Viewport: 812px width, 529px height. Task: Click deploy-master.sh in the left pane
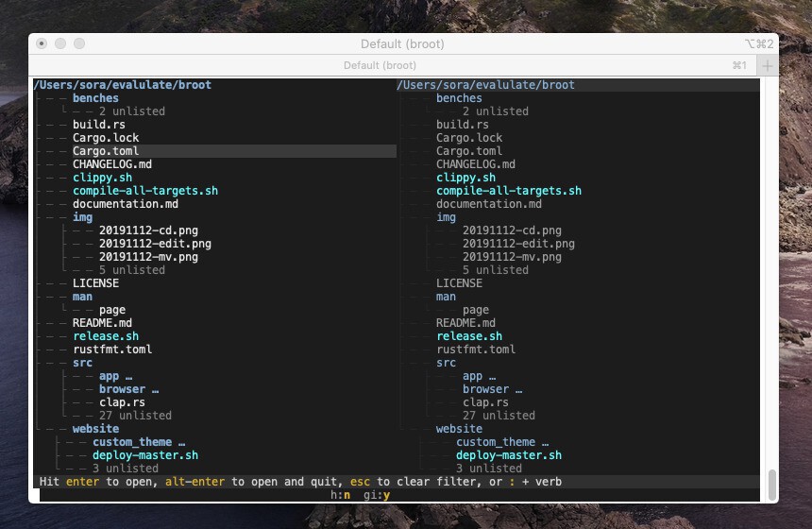tap(144, 455)
